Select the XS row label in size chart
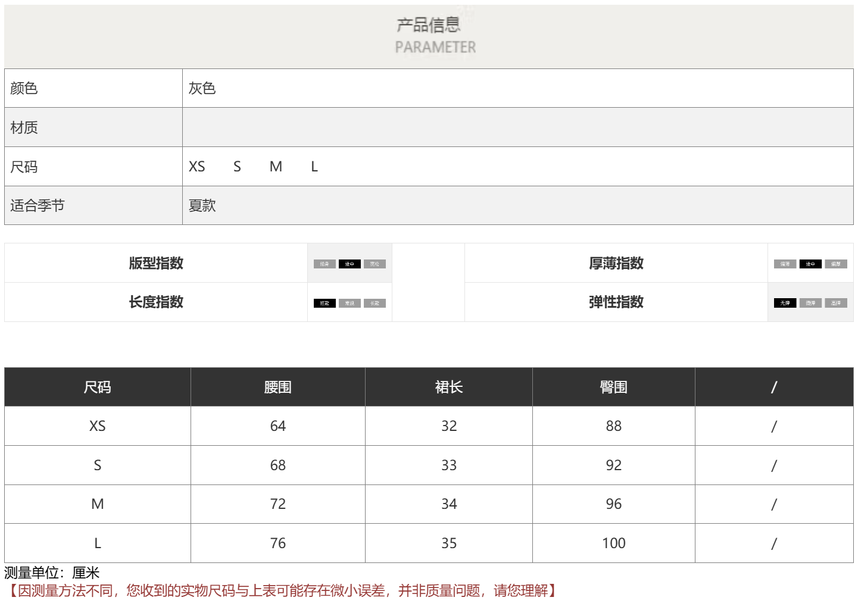The image size is (858, 616). (98, 426)
